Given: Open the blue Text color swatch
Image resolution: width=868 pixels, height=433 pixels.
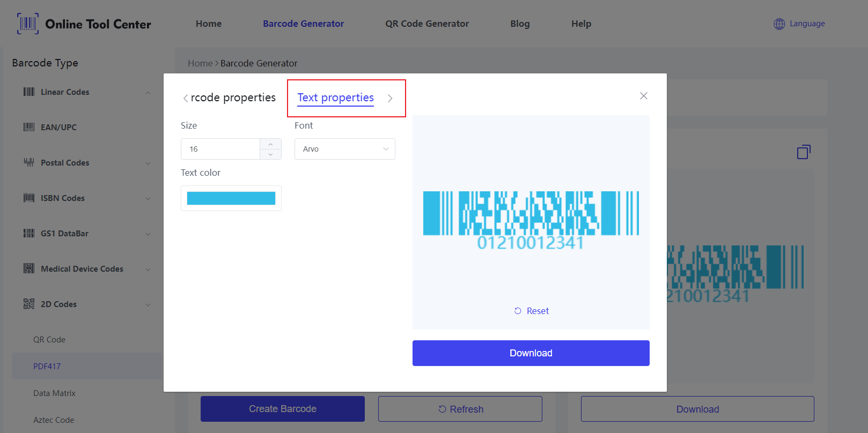Looking at the screenshot, I should point(231,198).
